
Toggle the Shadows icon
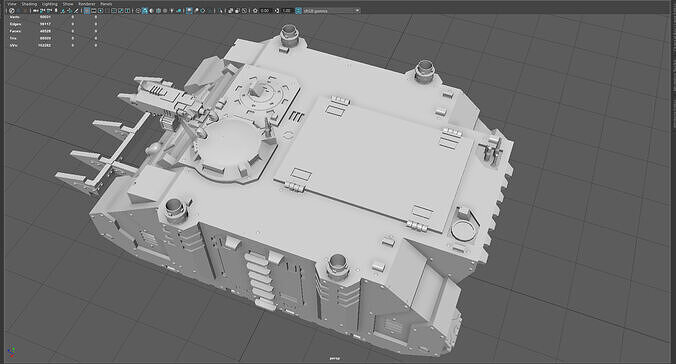click(178, 11)
